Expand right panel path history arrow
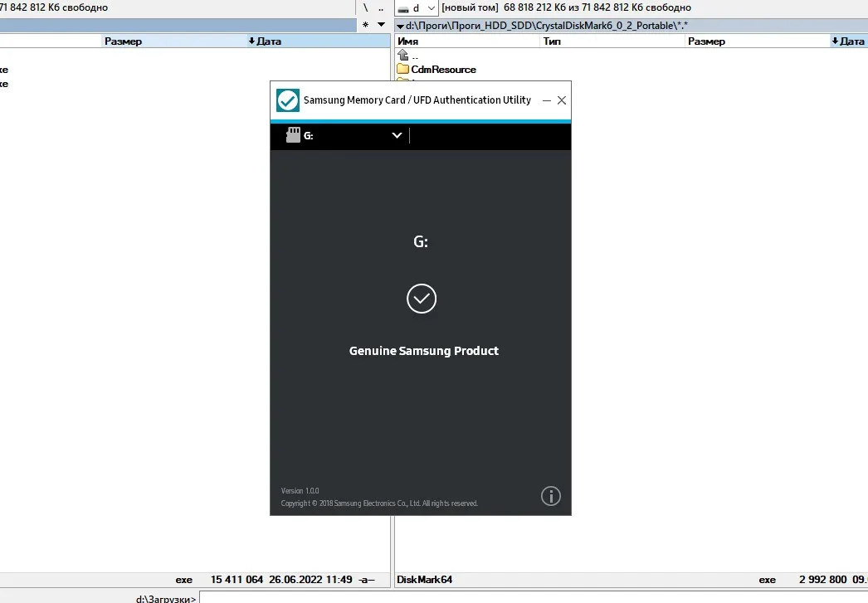Image resolution: width=868 pixels, height=603 pixels. coord(400,26)
